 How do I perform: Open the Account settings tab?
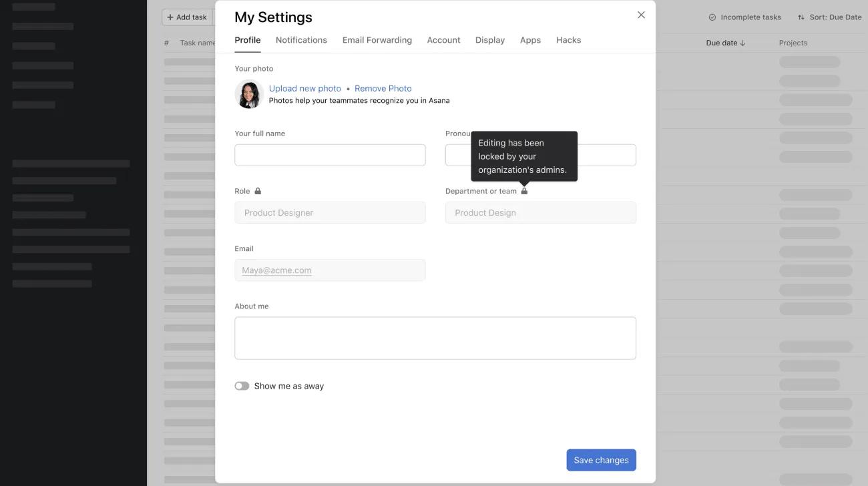point(443,39)
